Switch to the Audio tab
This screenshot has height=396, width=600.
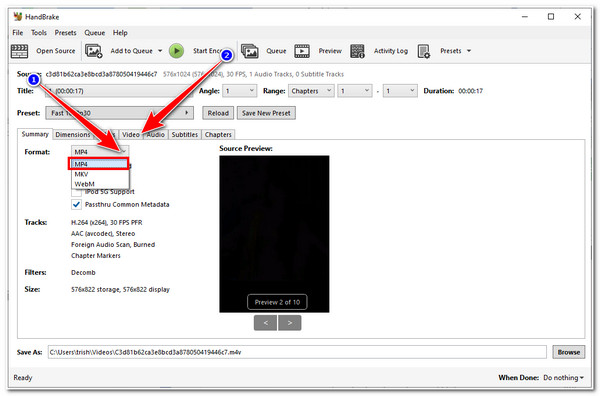[155, 135]
